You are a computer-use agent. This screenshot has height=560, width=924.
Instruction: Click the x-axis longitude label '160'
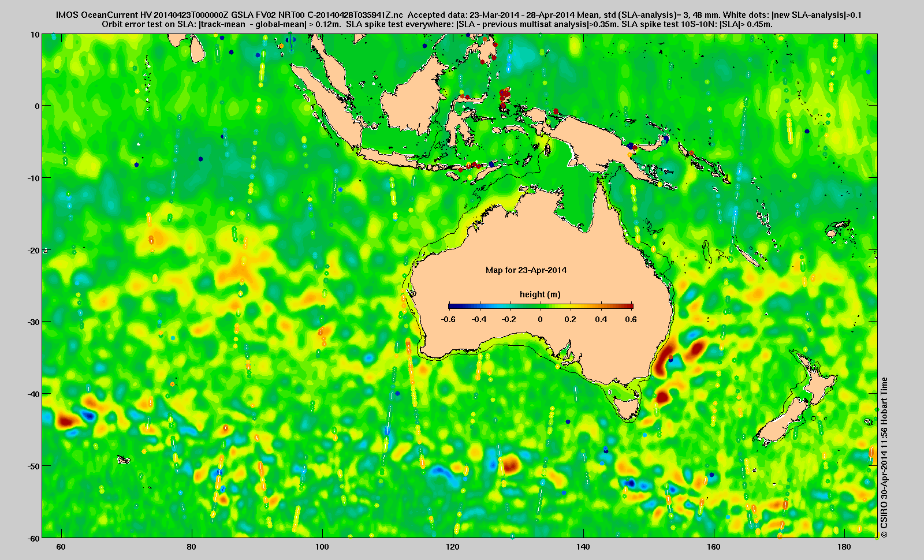714,547
